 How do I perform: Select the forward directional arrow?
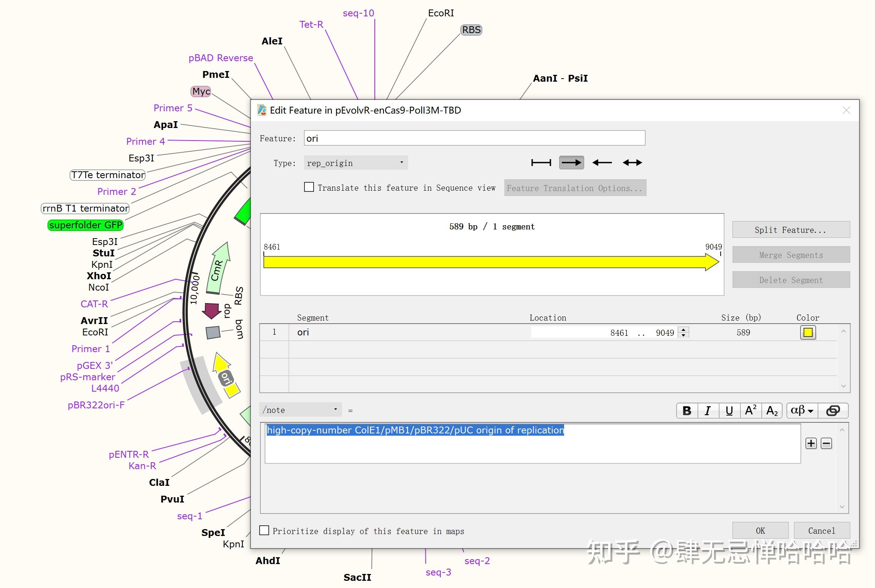[x=571, y=163]
